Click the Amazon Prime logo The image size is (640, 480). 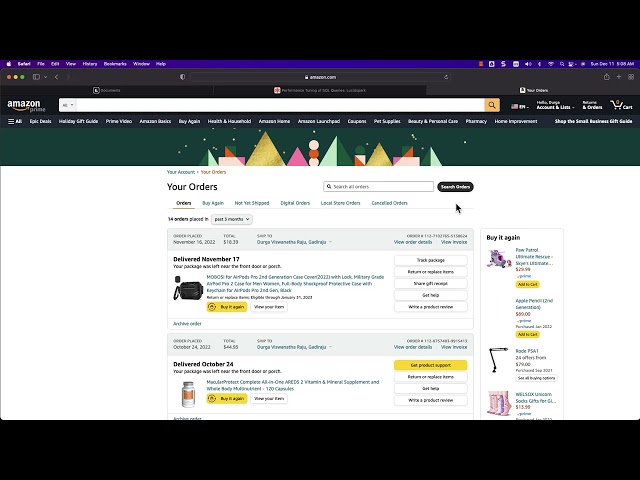[x=26, y=106]
